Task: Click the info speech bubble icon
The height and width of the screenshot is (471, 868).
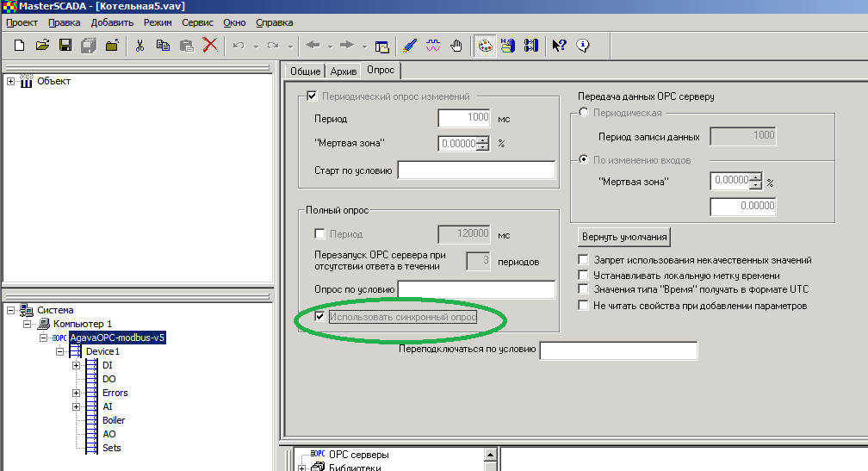Action: 583,46
